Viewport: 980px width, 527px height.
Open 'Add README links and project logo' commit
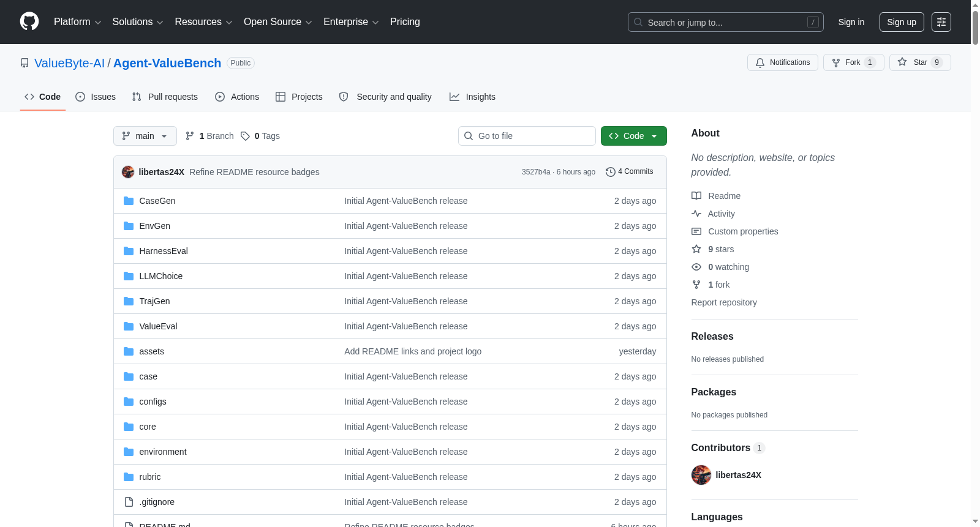[413, 351]
